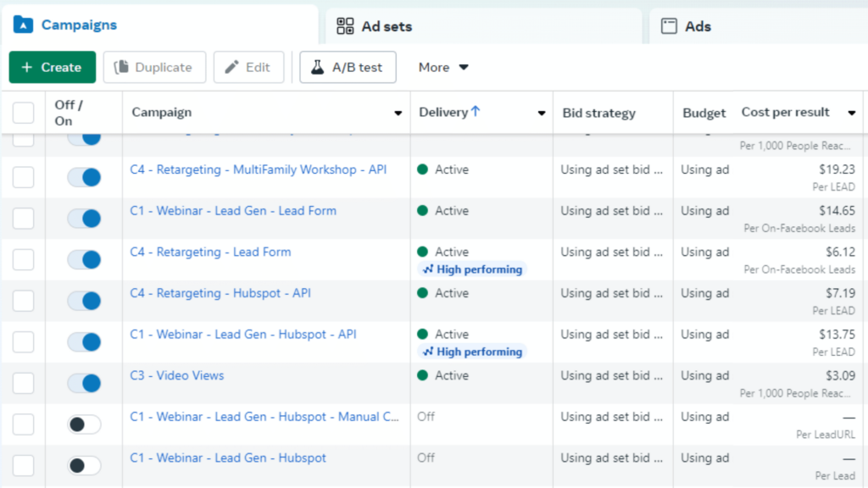Image resolution: width=868 pixels, height=488 pixels.
Task: Expand the Cost per result column dropdown
Action: click(x=851, y=114)
